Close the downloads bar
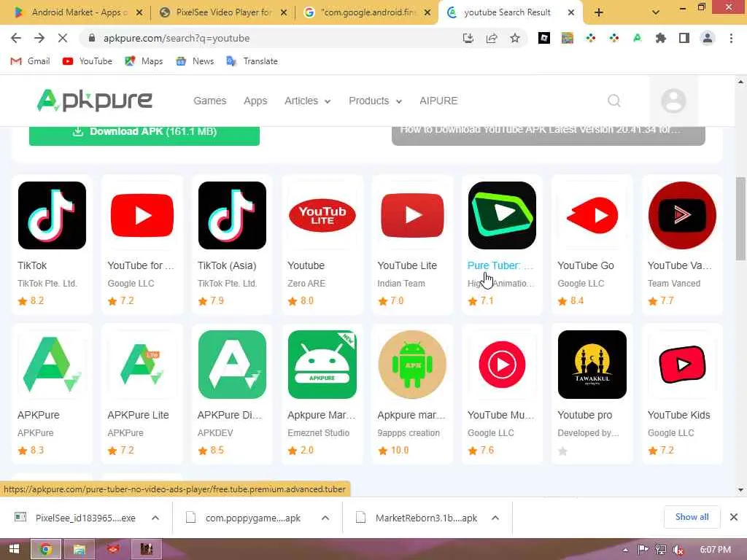 tap(734, 517)
